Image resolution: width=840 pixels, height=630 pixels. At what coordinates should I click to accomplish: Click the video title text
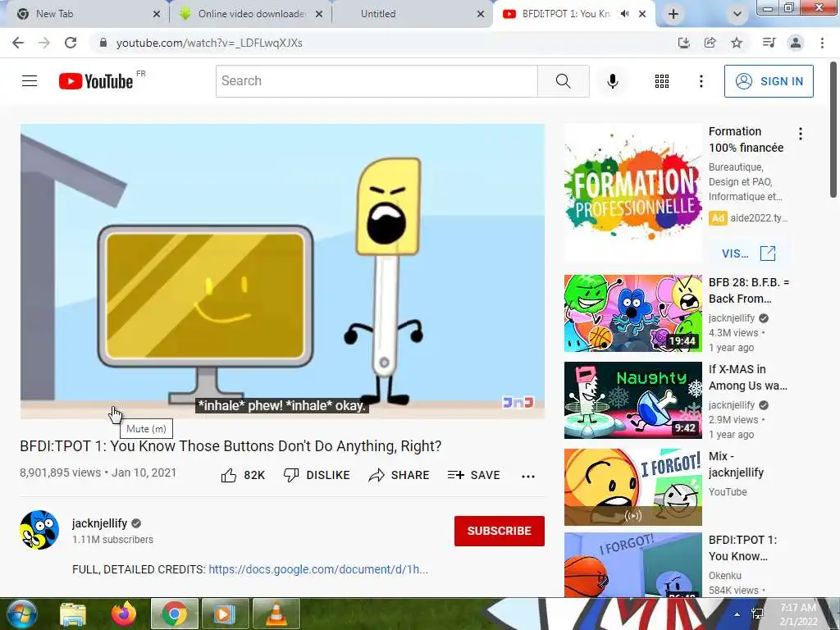(x=231, y=445)
